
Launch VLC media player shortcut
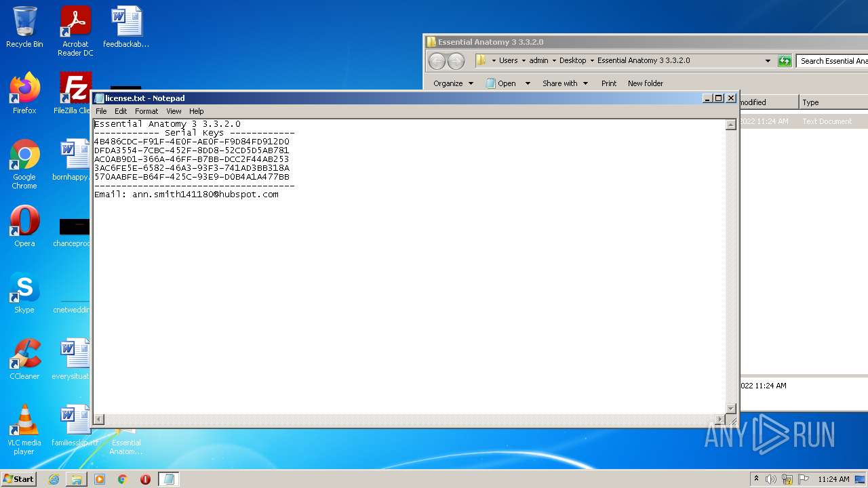24,430
